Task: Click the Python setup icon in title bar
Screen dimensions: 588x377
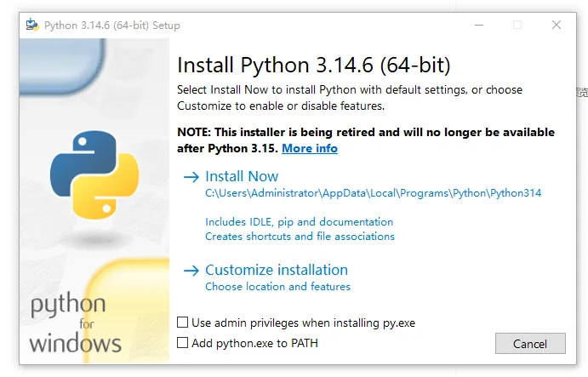Action: pos(32,26)
